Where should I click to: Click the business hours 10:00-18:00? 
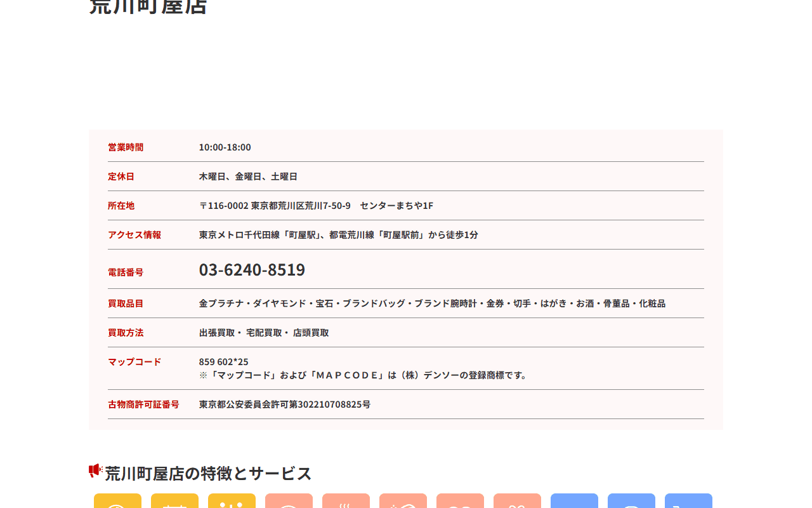[x=225, y=147]
